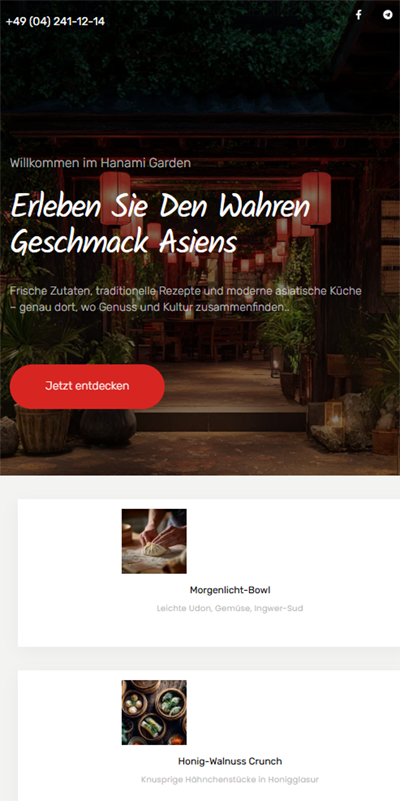
Task: Select the Morgenlicht-Bowl dish title
Action: [230, 590]
